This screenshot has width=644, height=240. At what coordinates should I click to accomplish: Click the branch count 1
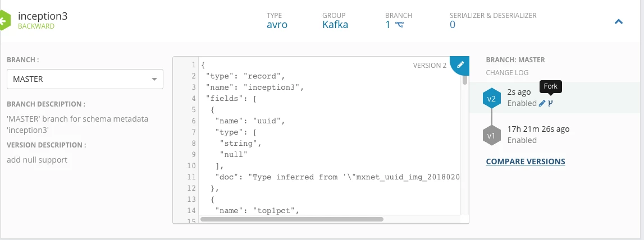[388, 25]
